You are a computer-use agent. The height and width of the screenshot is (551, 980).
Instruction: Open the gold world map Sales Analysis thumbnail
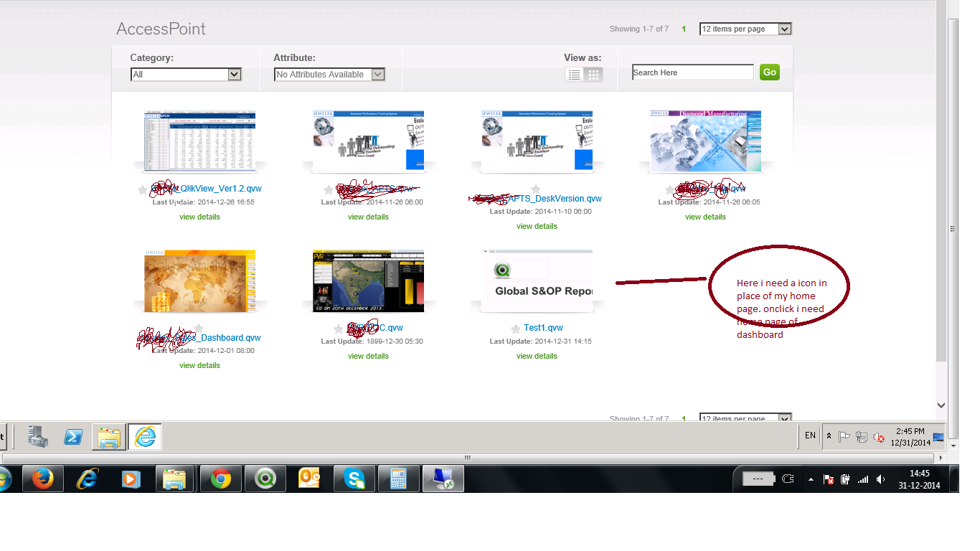pos(199,281)
